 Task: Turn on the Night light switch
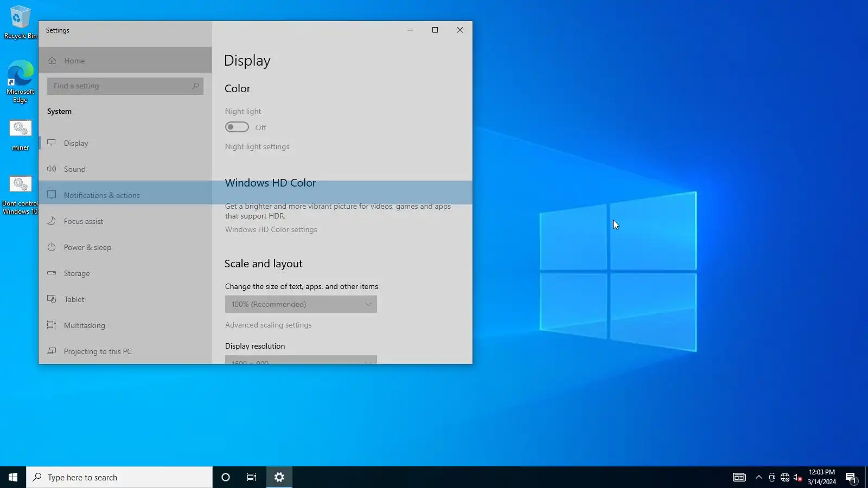[x=237, y=127]
